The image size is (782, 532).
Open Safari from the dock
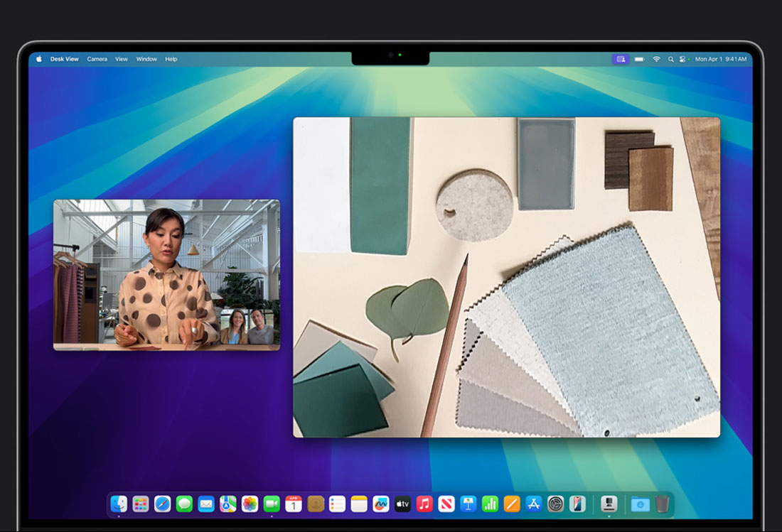tap(163, 504)
